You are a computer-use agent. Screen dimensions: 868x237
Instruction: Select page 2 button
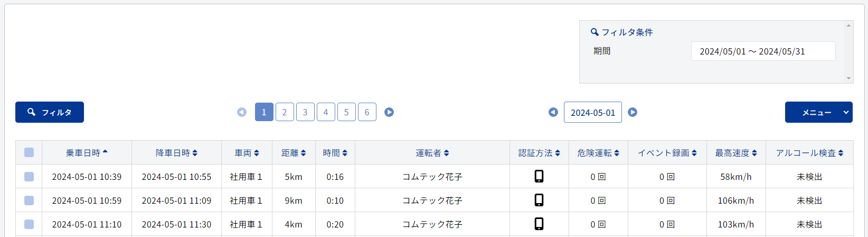[x=285, y=112]
